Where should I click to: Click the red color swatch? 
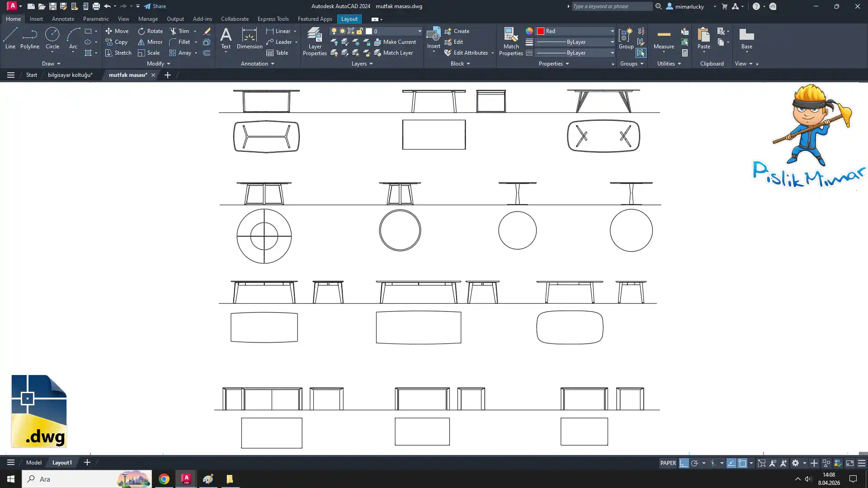pyautogui.click(x=541, y=31)
